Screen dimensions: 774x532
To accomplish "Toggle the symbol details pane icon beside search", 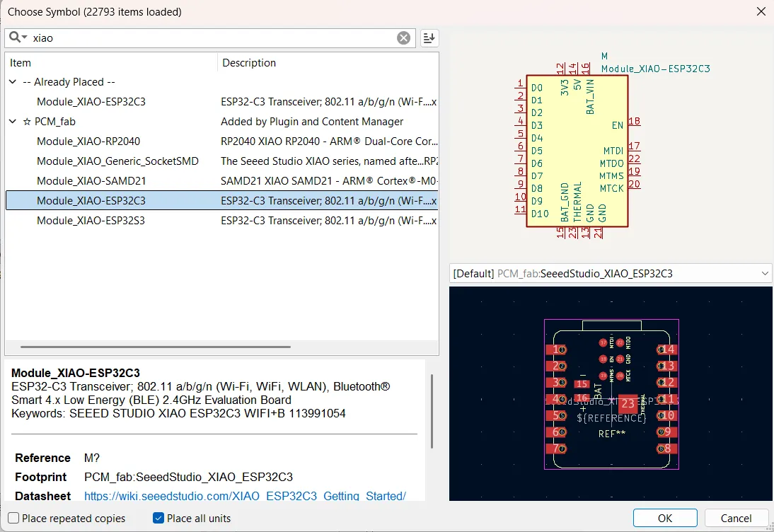I will (x=429, y=37).
